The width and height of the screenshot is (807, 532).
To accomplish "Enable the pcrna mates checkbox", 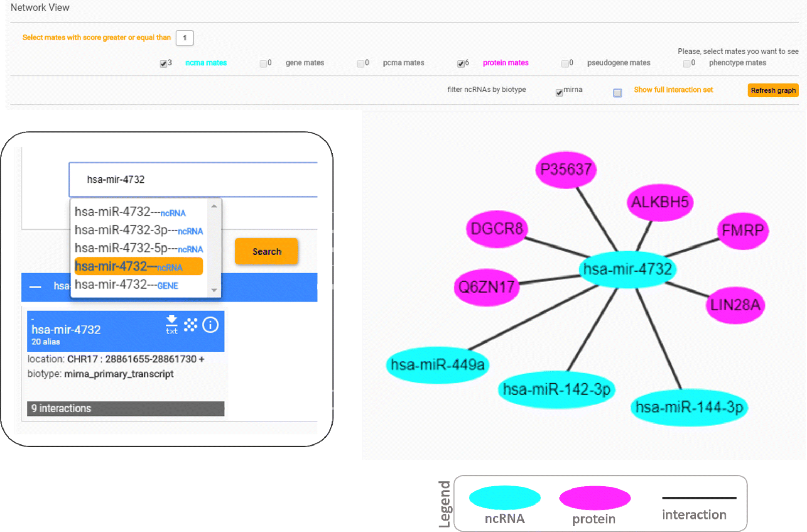I will click(360, 64).
